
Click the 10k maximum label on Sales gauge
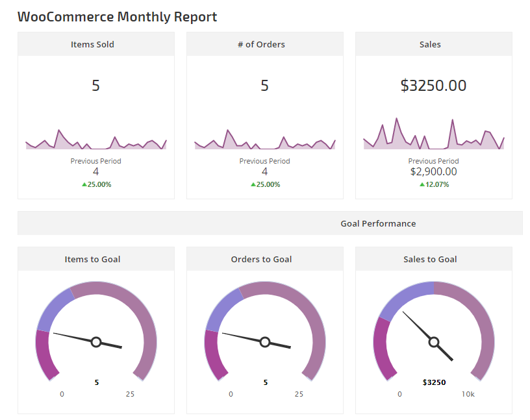coord(468,394)
